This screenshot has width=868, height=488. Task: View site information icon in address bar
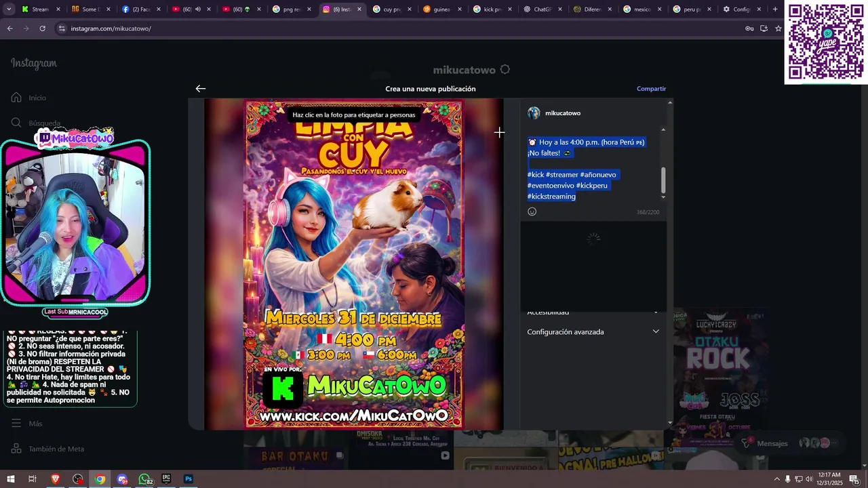tap(61, 28)
